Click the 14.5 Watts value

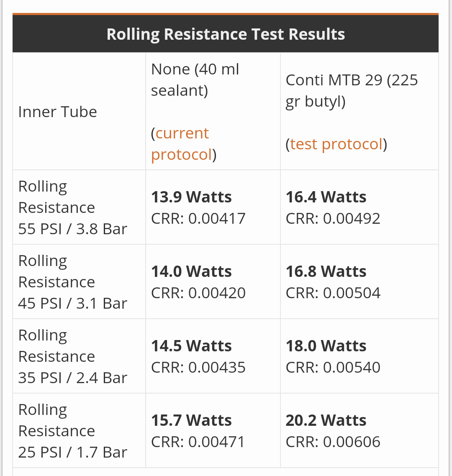coord(191,346)
